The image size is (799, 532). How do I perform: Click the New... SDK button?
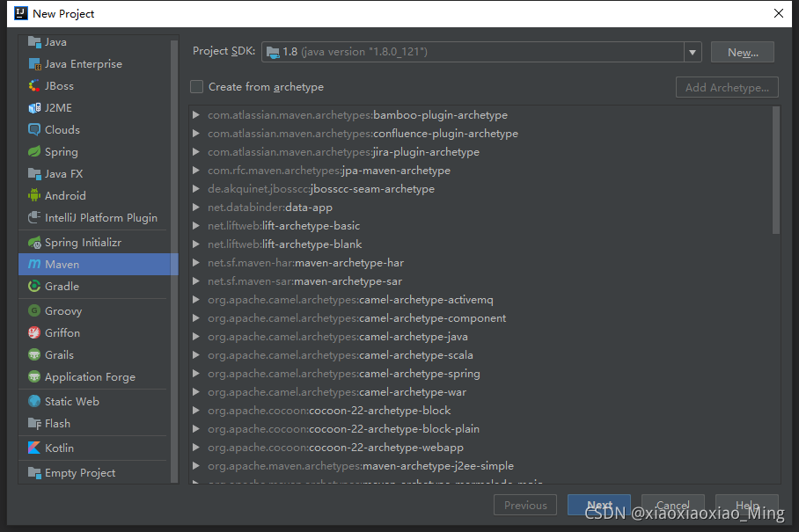tap(743, 52)
